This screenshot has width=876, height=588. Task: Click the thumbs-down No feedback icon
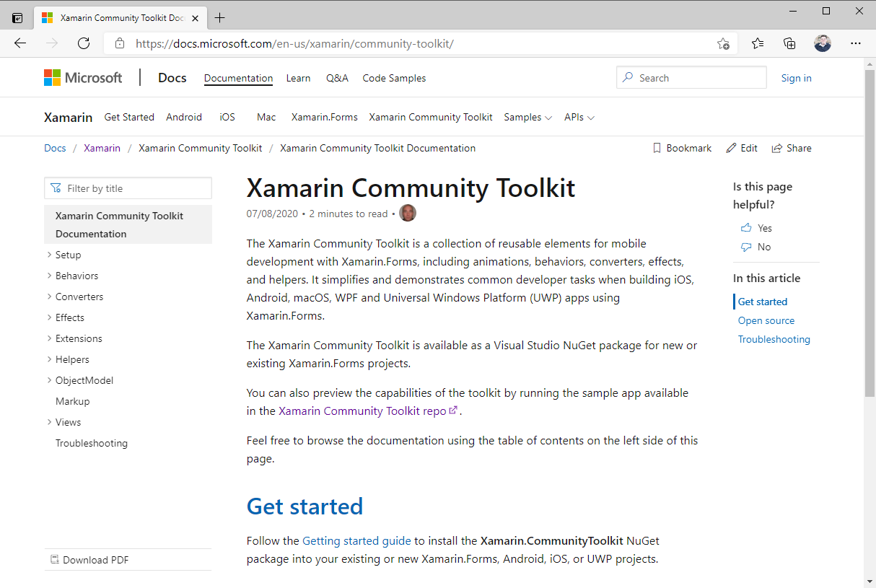point(746,247)
